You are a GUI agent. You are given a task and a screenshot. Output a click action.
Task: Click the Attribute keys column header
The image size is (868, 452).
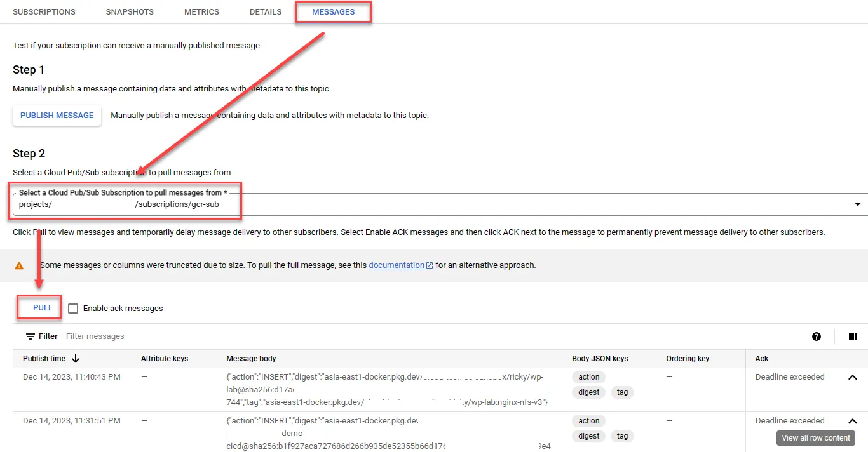(165, 359)
